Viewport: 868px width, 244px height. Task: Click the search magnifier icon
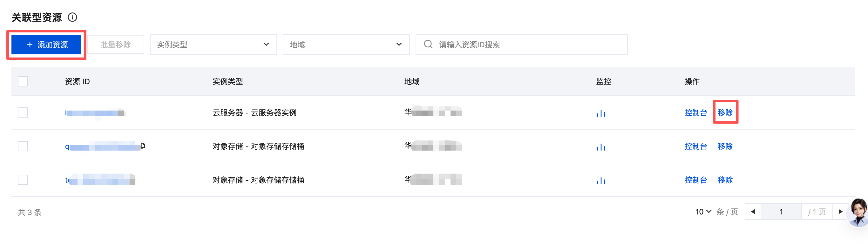coord(428,44)
